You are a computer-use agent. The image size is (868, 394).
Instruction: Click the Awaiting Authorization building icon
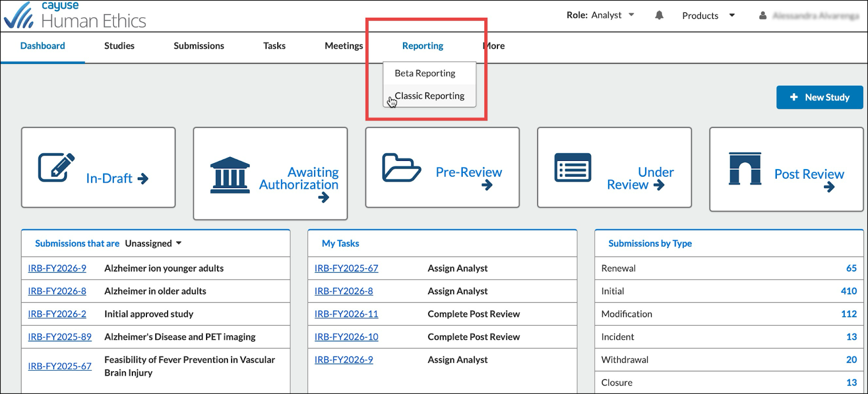click(x=230, y=175)
